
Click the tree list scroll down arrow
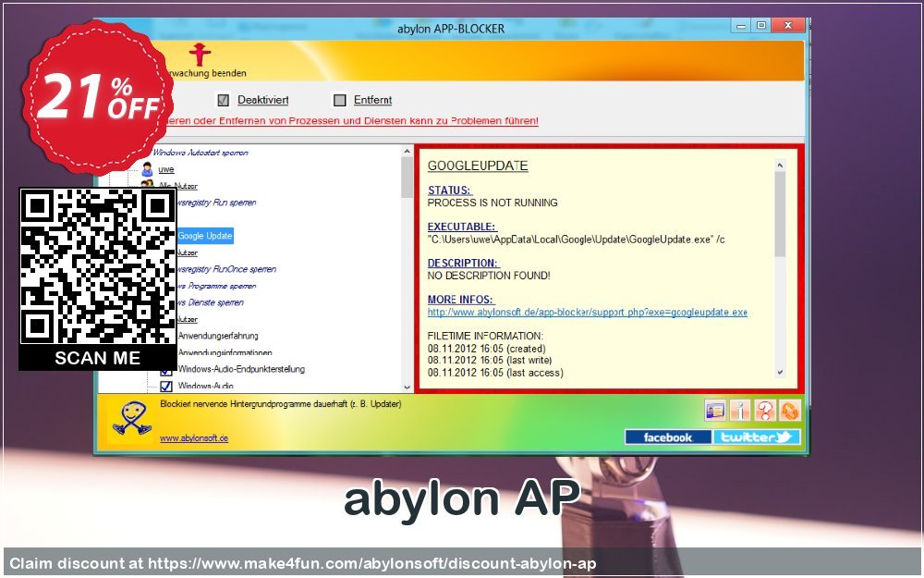pos(407,387)
